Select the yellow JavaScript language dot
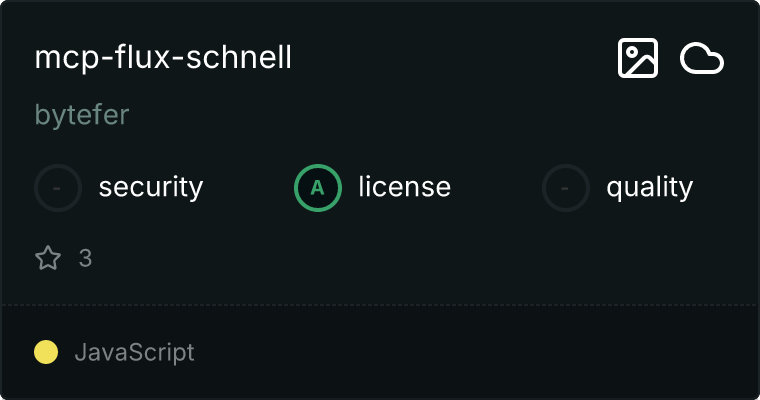Image resolution: width=760 pixels, height=400 pixels. tap(46, 352)
